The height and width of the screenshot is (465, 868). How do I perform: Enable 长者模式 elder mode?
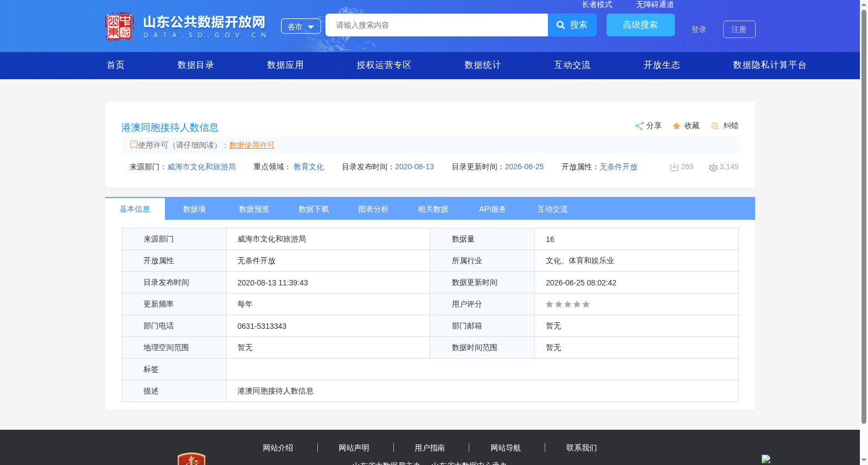click(597, 4)
